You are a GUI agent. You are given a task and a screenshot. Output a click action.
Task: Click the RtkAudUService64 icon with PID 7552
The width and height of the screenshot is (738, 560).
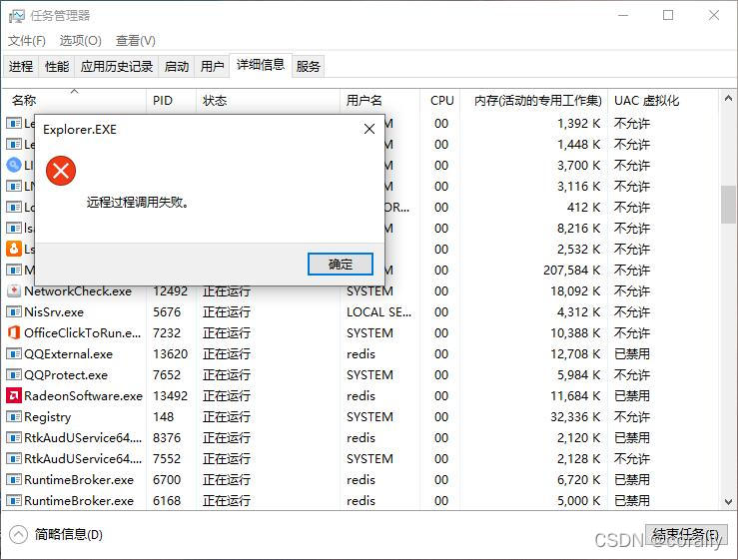tap(14, 458)
